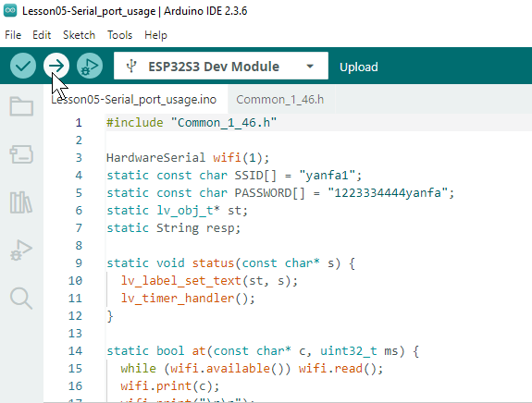The height and width of the screenshot is (403, 532).
Task: Open the Debug panel in the sidebar
Action: point(21,250)
